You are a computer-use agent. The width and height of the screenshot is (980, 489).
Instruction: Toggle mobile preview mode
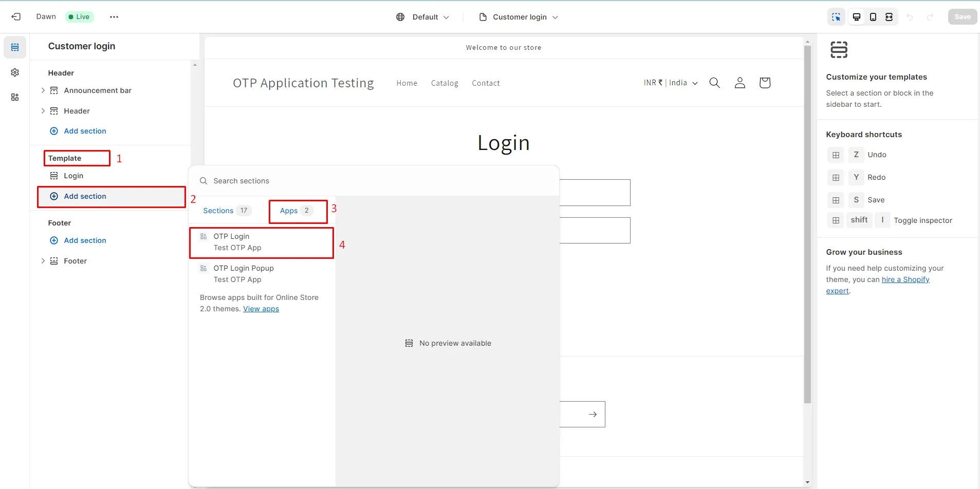click(872, 16)
